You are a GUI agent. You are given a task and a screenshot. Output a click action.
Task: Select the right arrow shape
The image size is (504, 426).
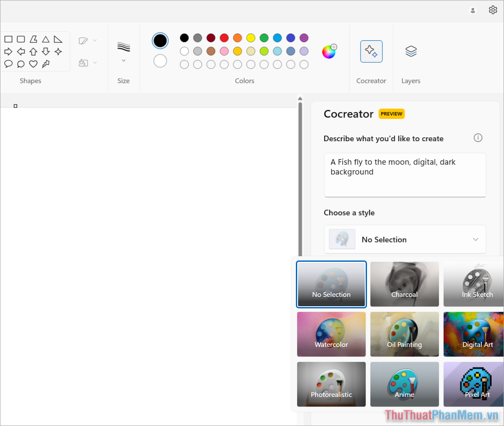coord(8,51)
